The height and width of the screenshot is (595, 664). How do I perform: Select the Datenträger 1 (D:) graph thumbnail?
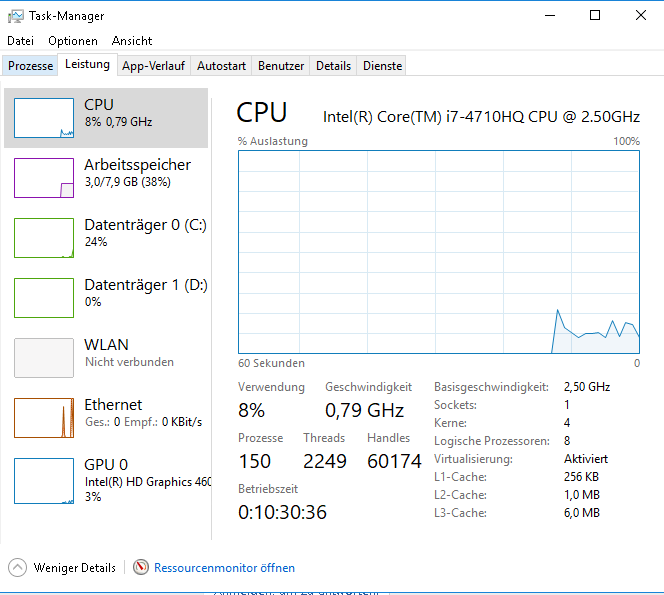coord(44,298)
